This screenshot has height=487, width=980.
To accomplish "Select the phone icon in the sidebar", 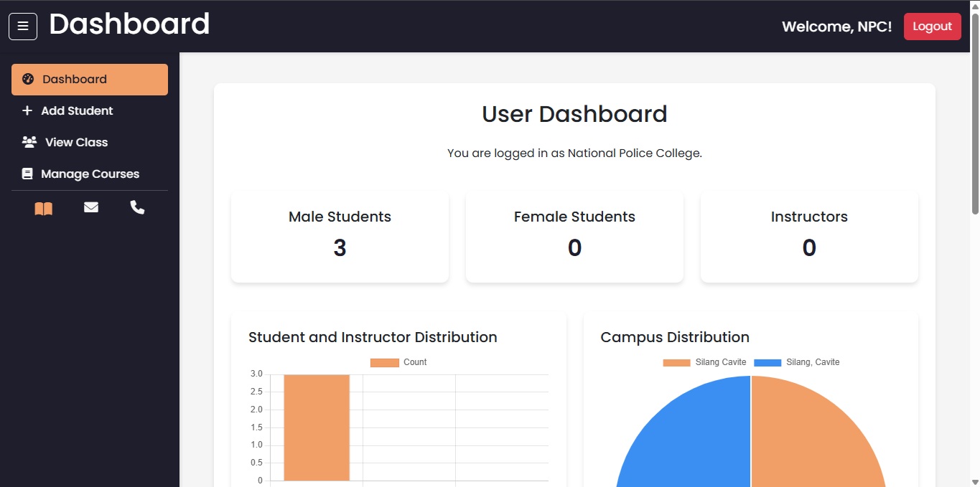I will (137, 207).
